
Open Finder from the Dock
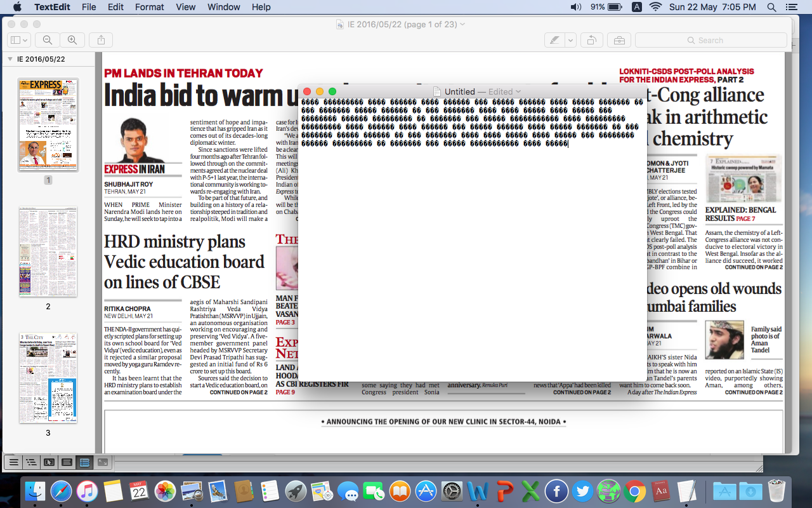[x=35, y=491]
